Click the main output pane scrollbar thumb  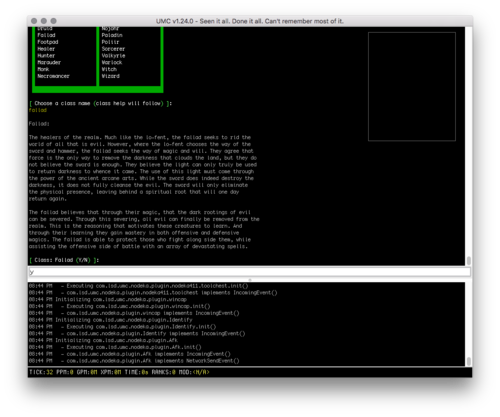click(468, 260)
